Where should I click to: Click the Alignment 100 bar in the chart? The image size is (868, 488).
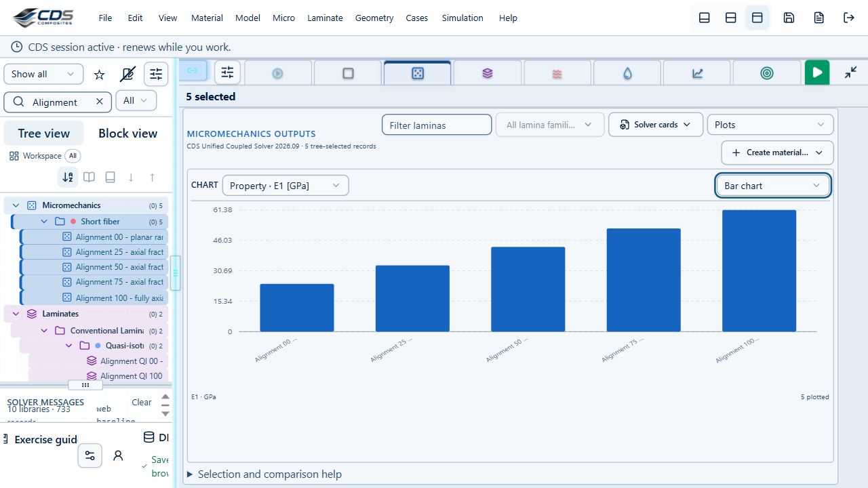(759, 270)
